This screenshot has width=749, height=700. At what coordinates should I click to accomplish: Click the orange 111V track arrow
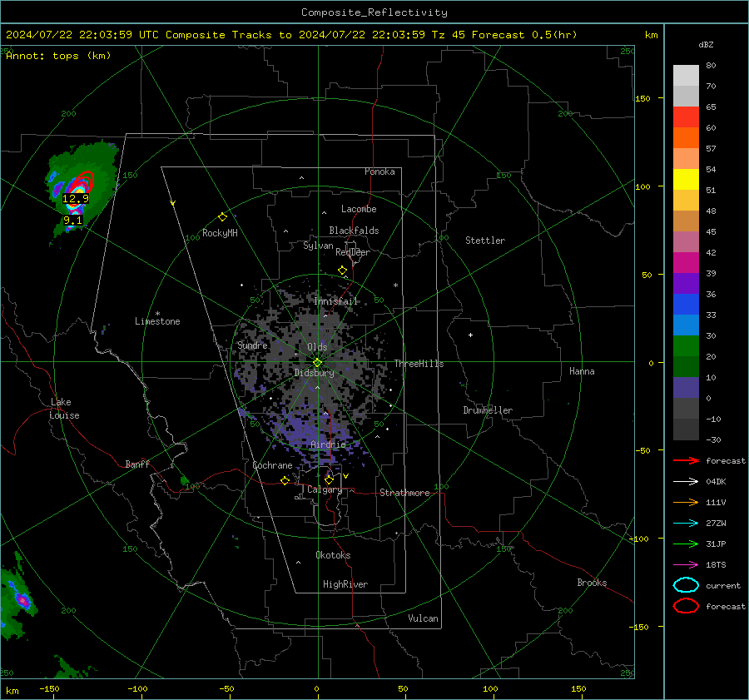686,502
